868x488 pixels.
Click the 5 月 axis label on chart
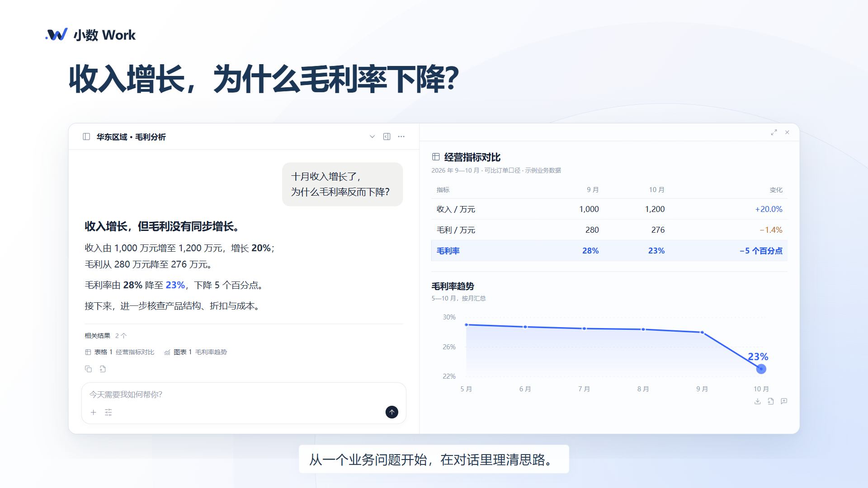(466, 389)
